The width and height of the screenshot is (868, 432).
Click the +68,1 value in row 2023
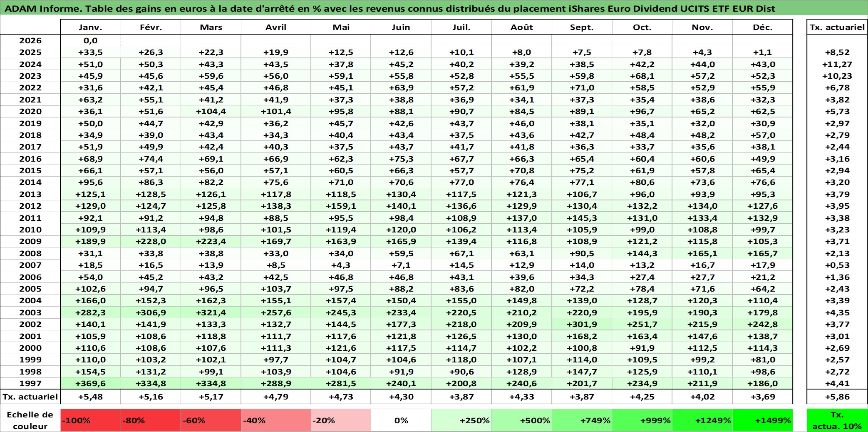[642, 76]
